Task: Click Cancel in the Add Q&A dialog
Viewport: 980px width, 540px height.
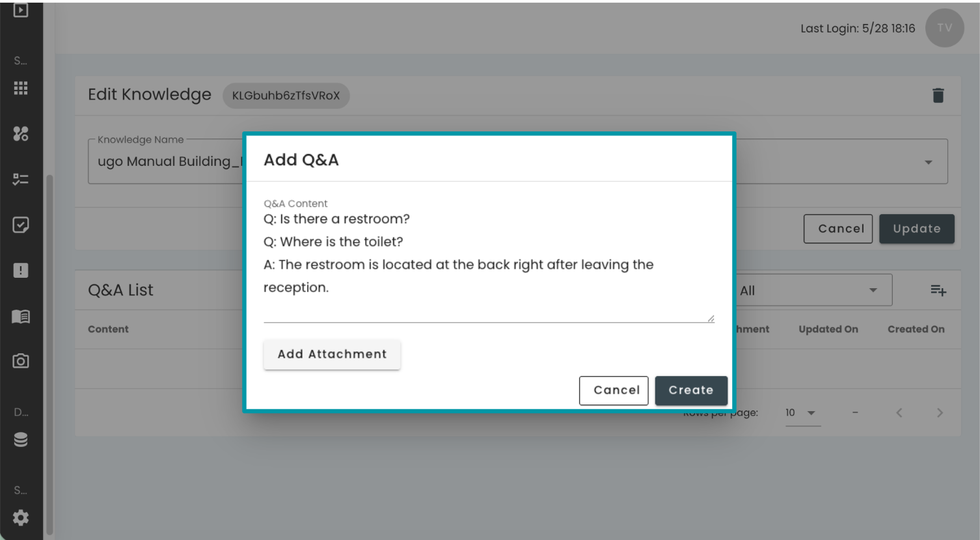Action: [x=614, y=390]
